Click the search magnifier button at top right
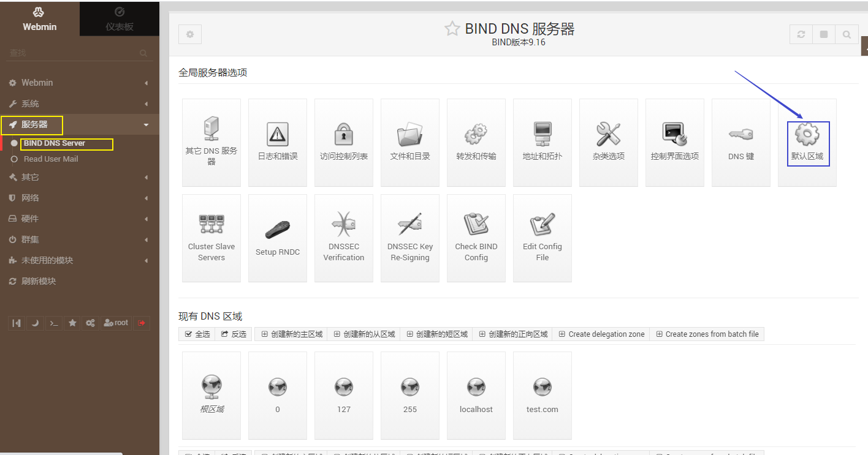Screen dimensions: 868x455 (847, 34)
